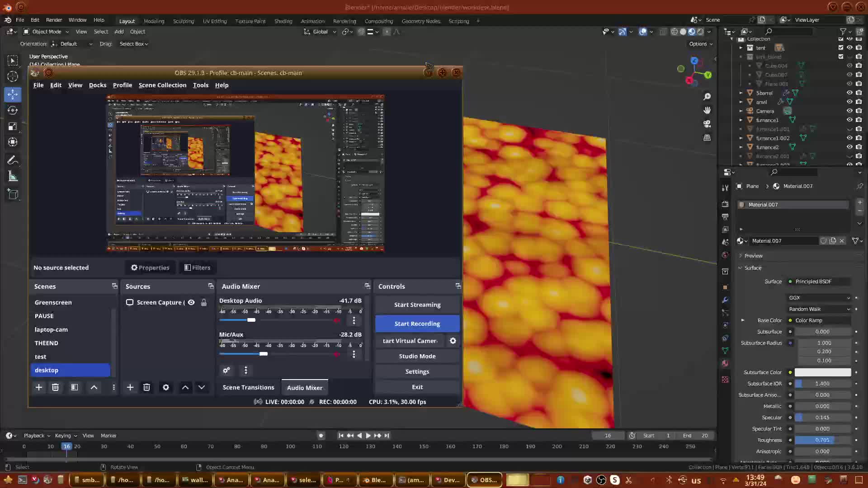Viewport: 868px width, 488px height.
Task: Adjust the Roughness slider value
Action: coord(822,440)
